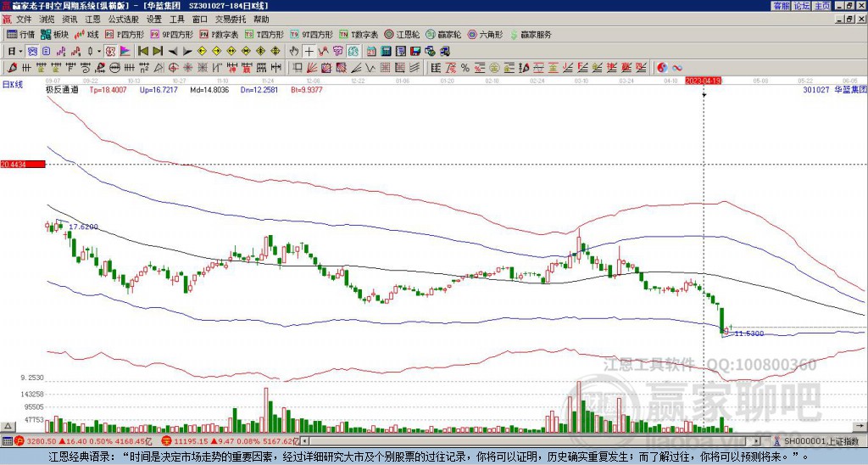Click the Up=16.7217 value
Viewport: 868px width, 465px height.
coord(159,89)
